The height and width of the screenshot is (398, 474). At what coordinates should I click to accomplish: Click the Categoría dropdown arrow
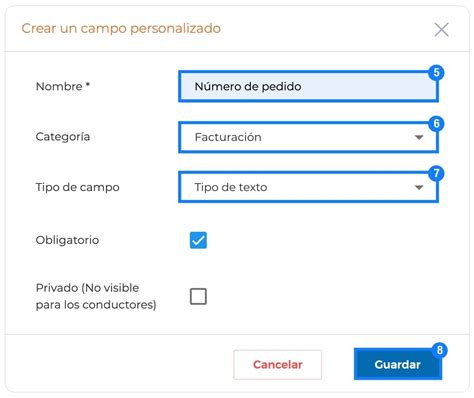coord(419,137)
